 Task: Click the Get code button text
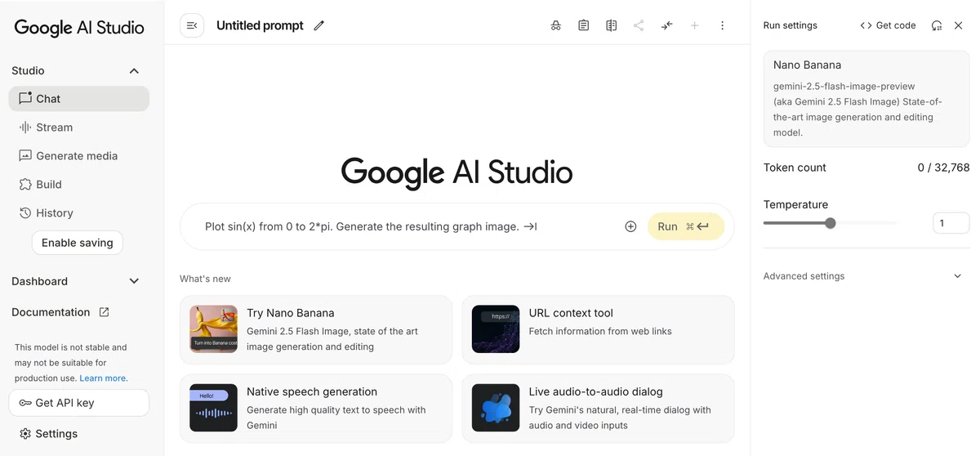point(896,25)
